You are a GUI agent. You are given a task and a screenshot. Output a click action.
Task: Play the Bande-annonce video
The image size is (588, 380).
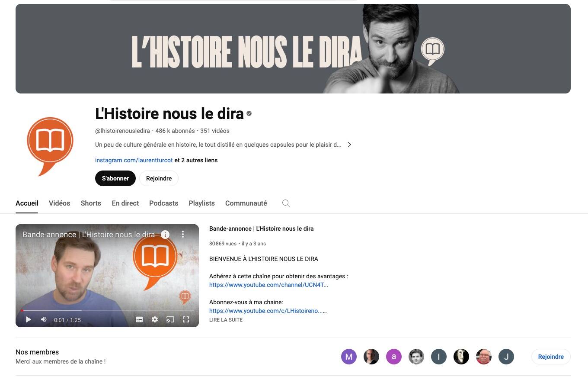[29, 319]
